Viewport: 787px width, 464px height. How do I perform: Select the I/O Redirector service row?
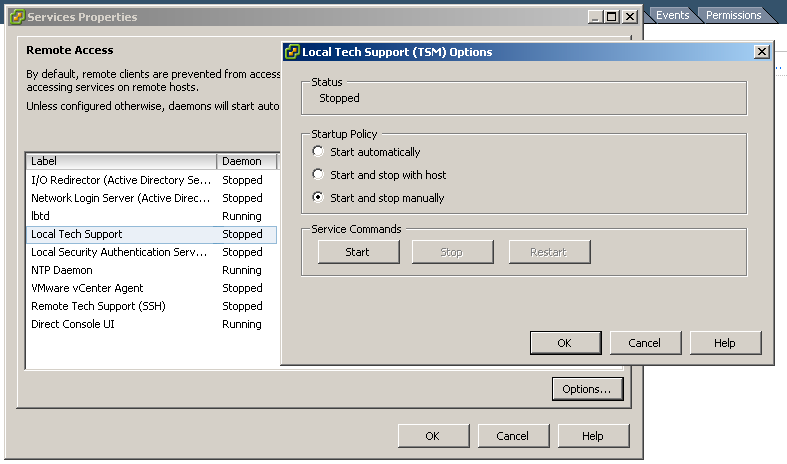click(x=151, y=180)
